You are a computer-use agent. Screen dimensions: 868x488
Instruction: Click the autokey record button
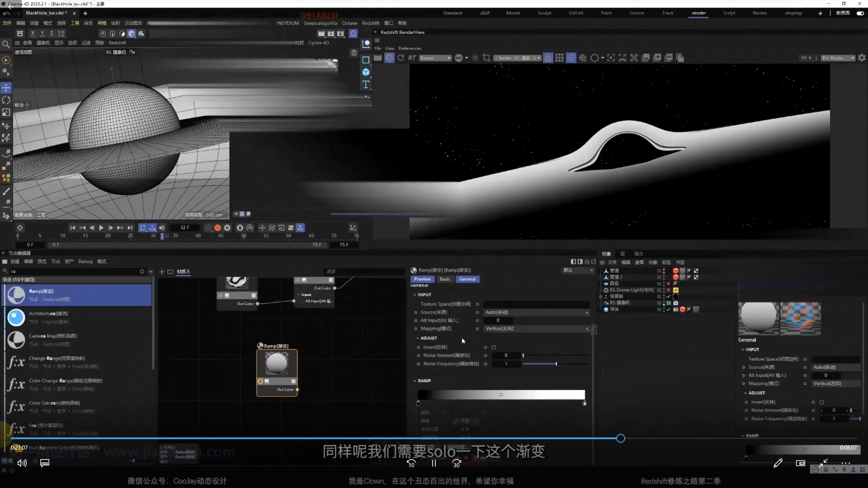tap(217, 228)
